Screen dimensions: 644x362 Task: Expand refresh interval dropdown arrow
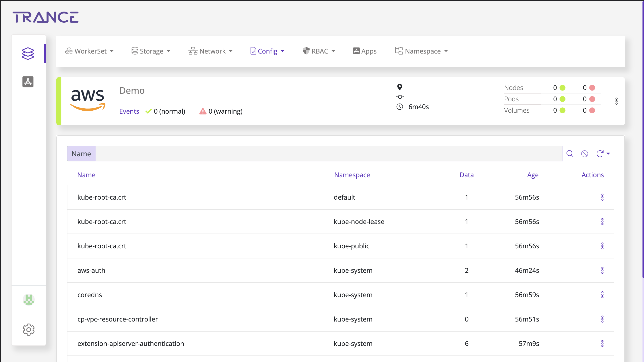[608, 154]
